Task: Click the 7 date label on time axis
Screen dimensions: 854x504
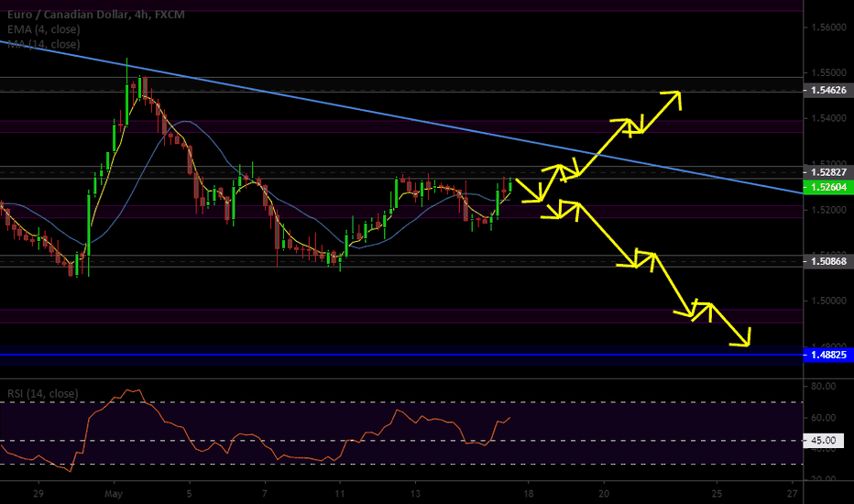Action: tap(265, 494)
